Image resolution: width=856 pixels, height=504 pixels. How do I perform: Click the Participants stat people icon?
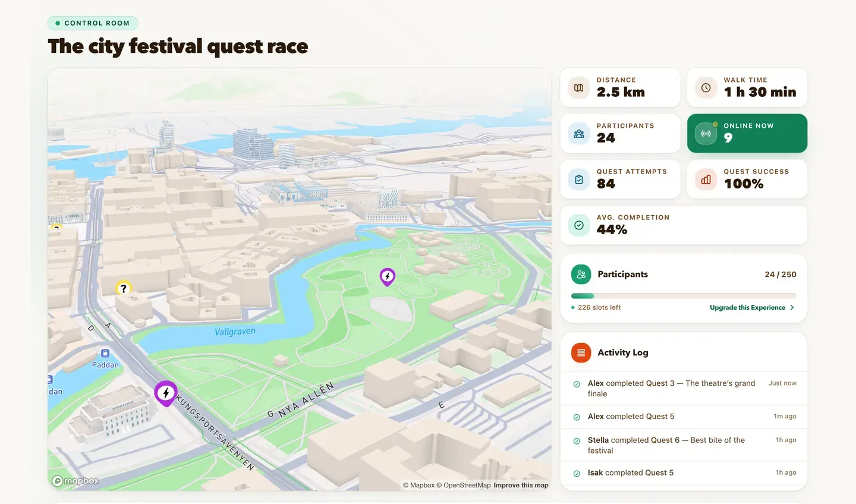pos(579,134)
